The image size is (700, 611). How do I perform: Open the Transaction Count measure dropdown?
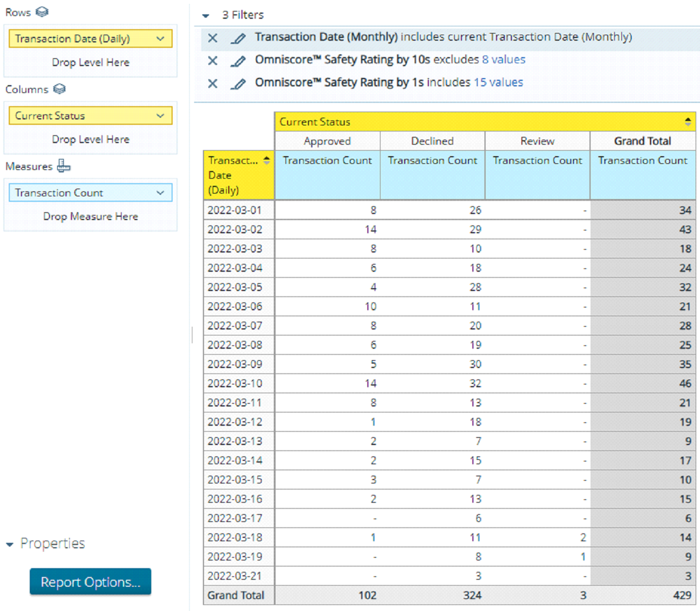click(x=160, y=192)
